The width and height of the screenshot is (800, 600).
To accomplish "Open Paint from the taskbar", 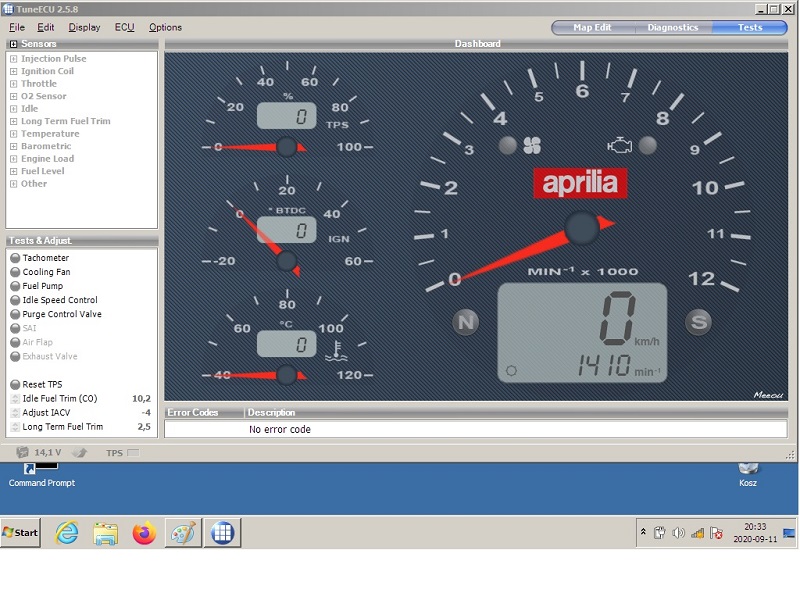I will 183,533.
